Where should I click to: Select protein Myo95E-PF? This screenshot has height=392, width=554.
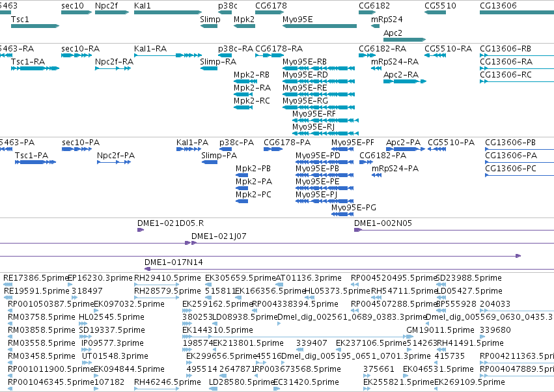(342, 149)
